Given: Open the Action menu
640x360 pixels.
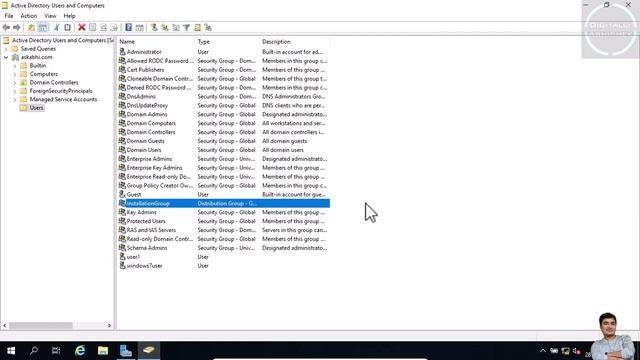Looking at the screenshot, I should pos(29,16).
